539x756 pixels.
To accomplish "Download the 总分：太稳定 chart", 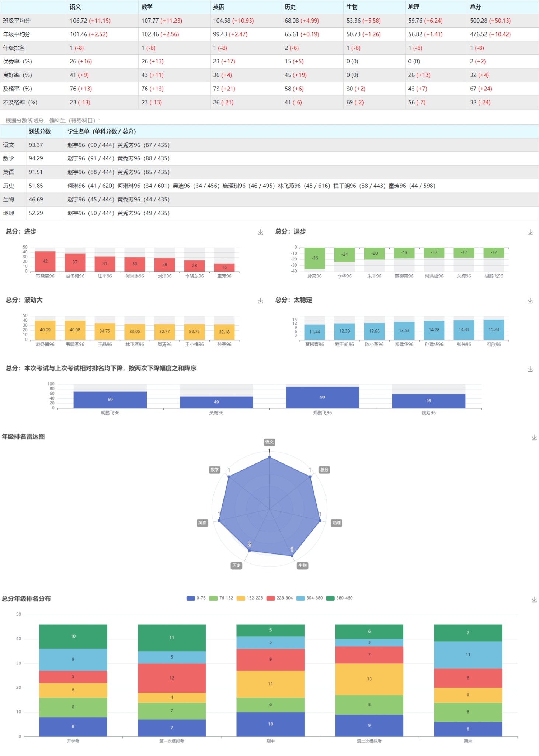I will (x=530, y=300).
